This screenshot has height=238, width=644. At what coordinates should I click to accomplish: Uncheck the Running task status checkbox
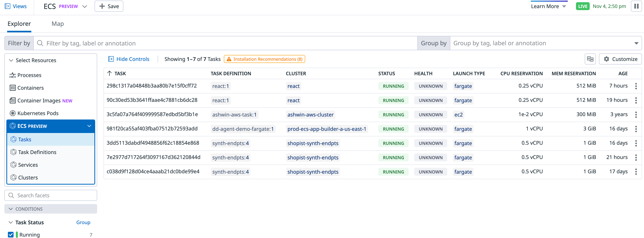[x=11, y=234]
